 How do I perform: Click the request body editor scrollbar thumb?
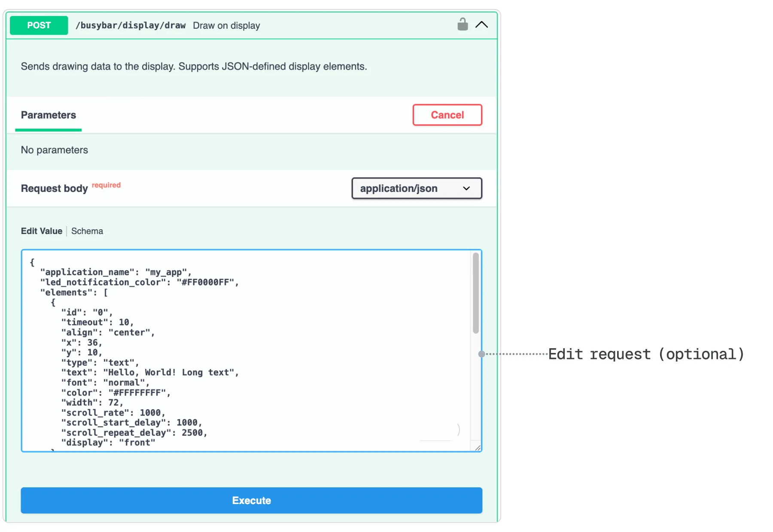tap(476, 293)
